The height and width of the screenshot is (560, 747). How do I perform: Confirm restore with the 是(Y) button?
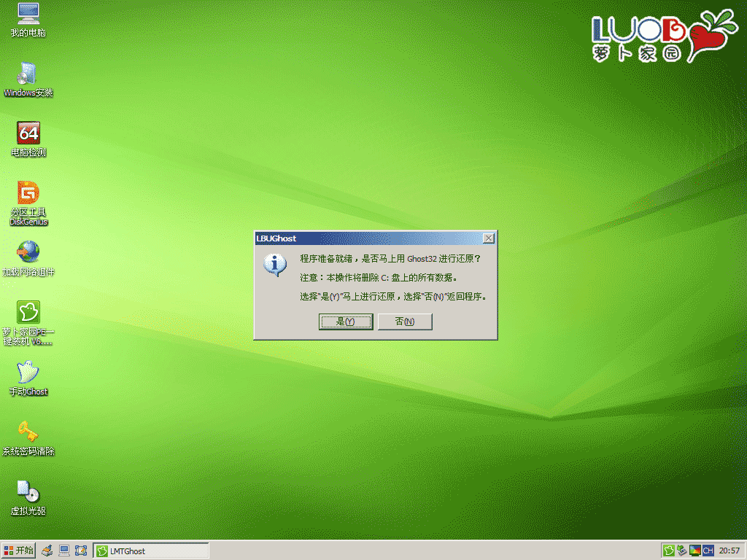(346, 322)
